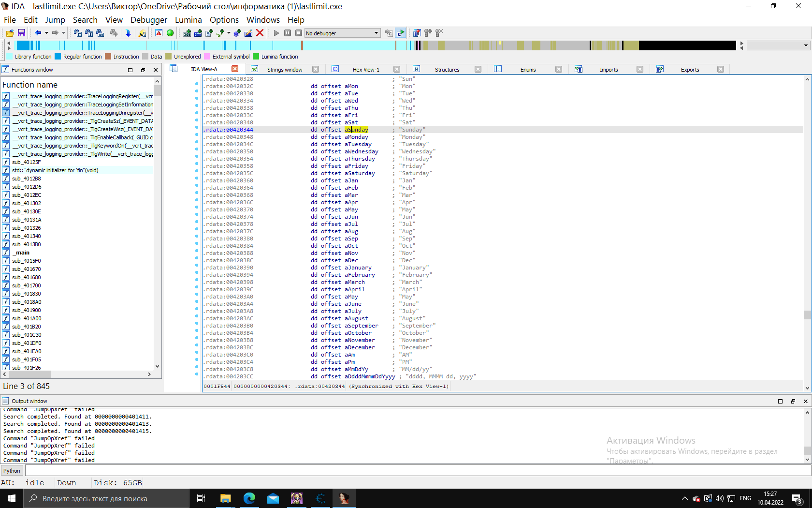Open the Debugger menu
The height and width of the screenshot is (508, 812).
(x=148, y=20)
